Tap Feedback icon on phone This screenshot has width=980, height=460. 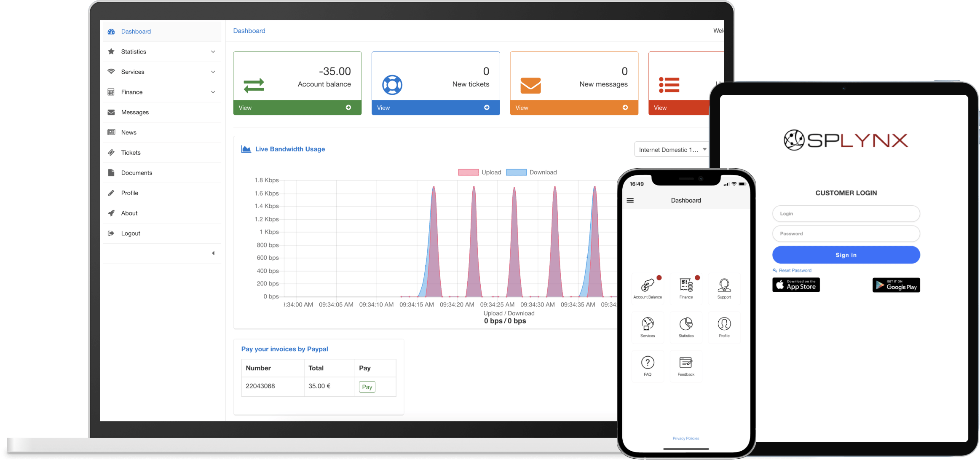coord(686,363)
